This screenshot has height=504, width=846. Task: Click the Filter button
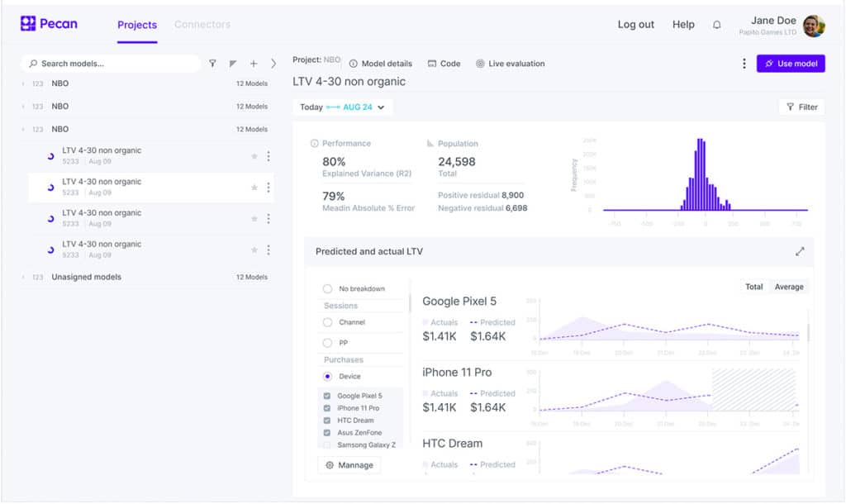801,107
